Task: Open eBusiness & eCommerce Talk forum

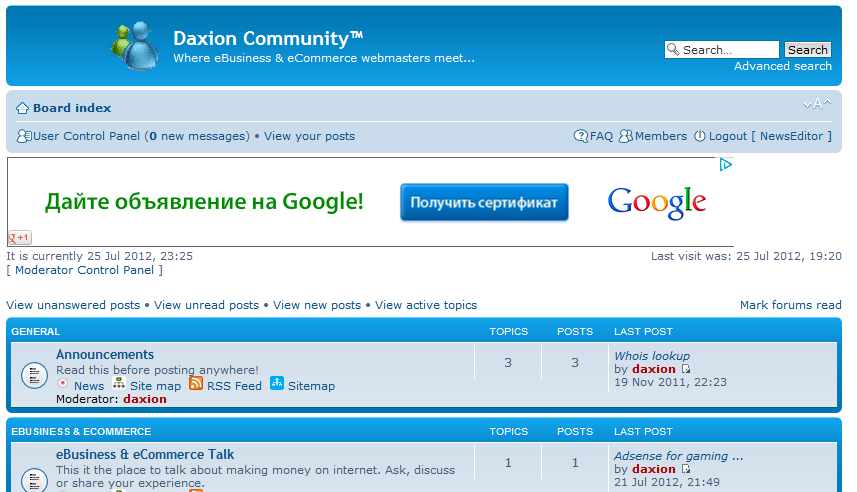Action: coord(145,455)
